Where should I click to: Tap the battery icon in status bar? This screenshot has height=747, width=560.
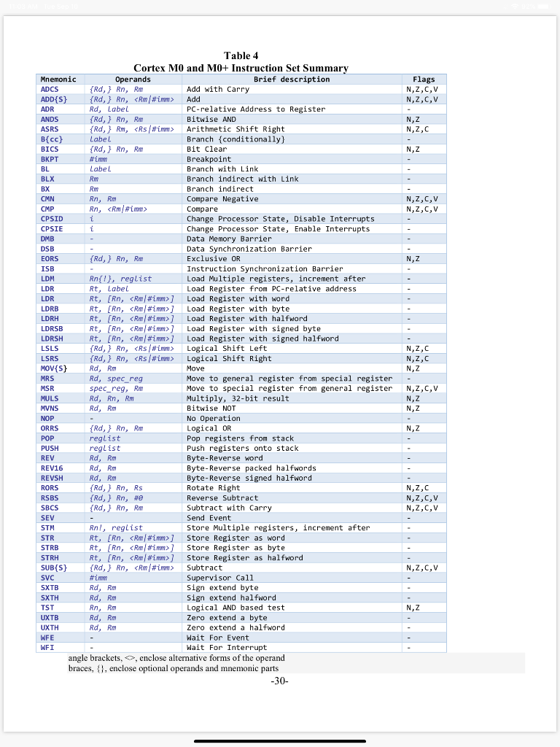click(544, 7)
